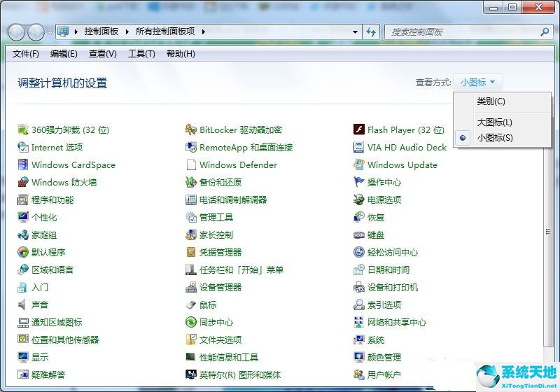
Task: Open the 用户帐户 icon
Action: click(x=359, y=374)
